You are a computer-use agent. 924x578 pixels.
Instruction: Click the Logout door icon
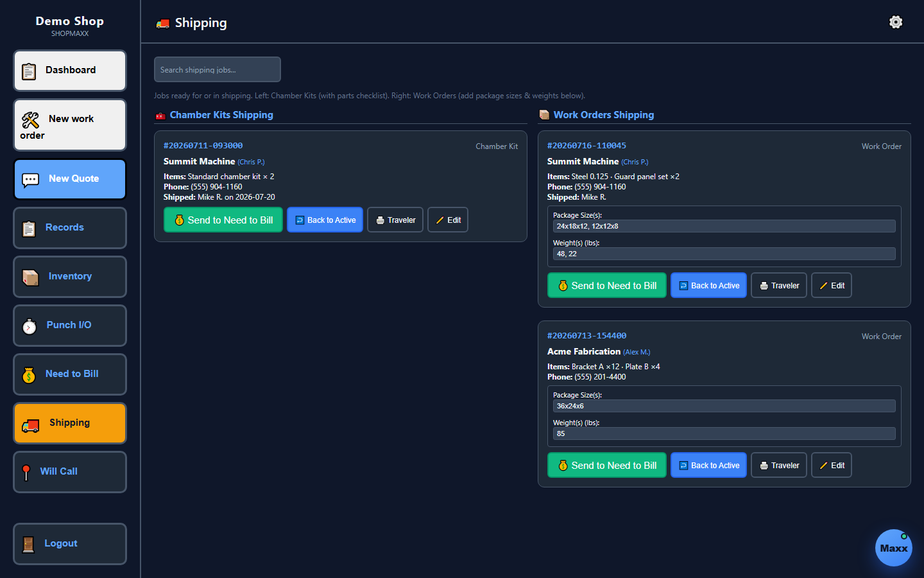click(28, 545)
